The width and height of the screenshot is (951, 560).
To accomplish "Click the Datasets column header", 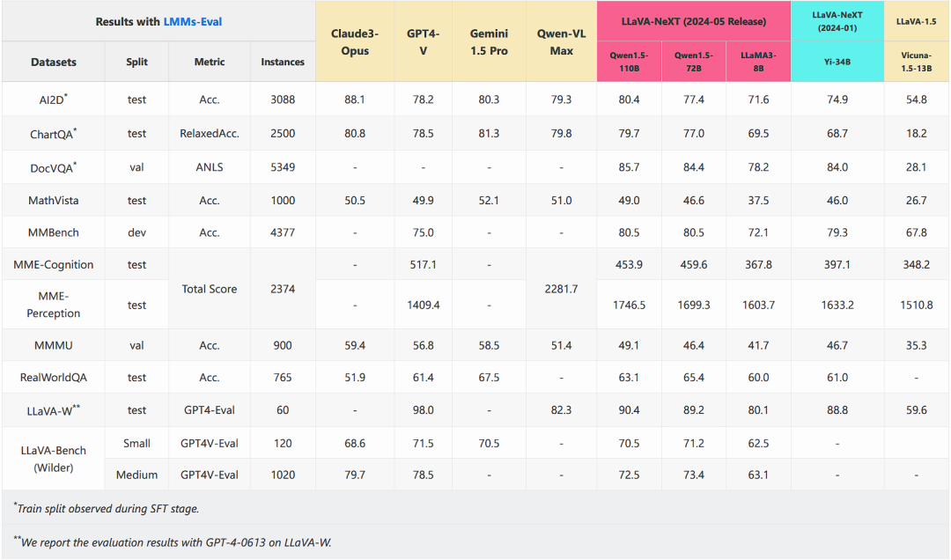I will pyautogui.click(x=54, y=62).
